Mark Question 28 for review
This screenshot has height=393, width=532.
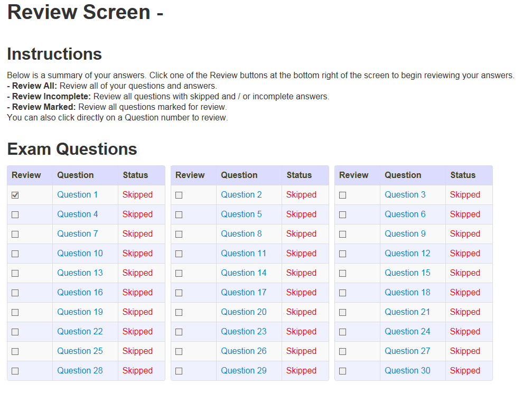[15, 371]
